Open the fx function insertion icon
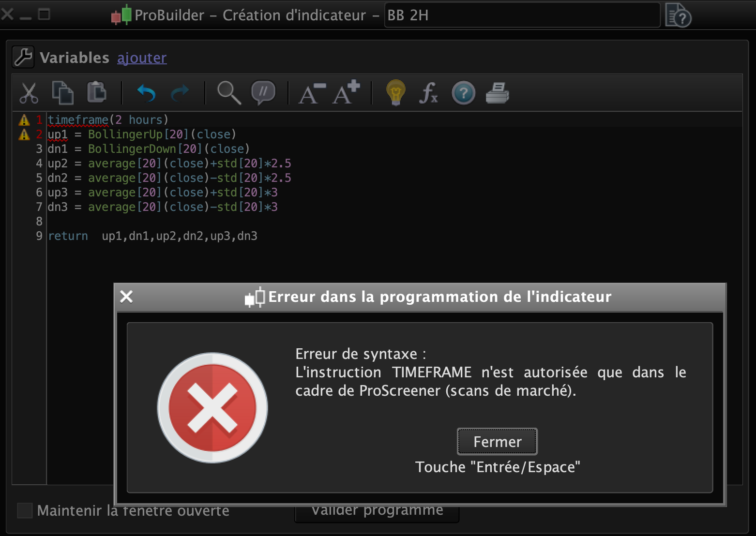Image resolution: width=756 pixels, height=536 pixels. (429, 93)
